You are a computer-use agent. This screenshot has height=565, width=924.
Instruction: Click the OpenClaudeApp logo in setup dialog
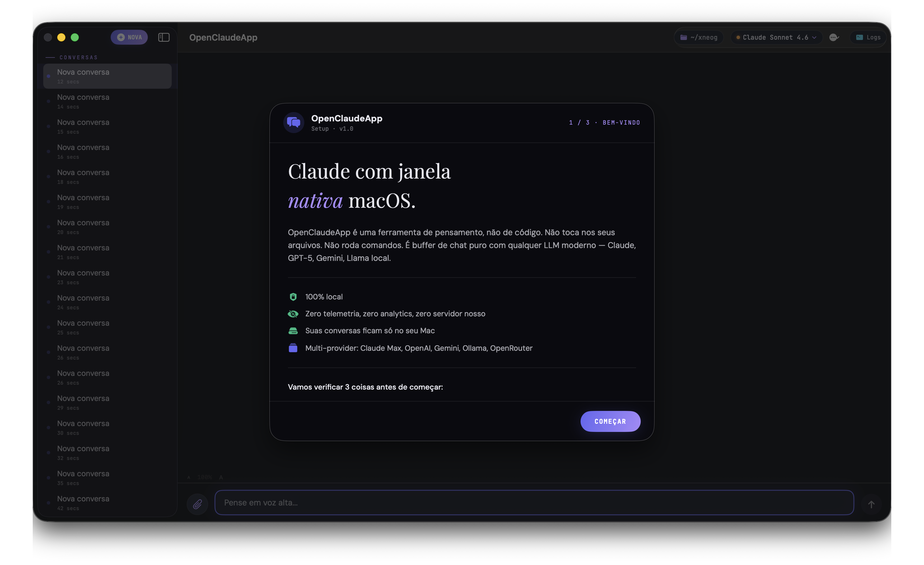point(293,122)
